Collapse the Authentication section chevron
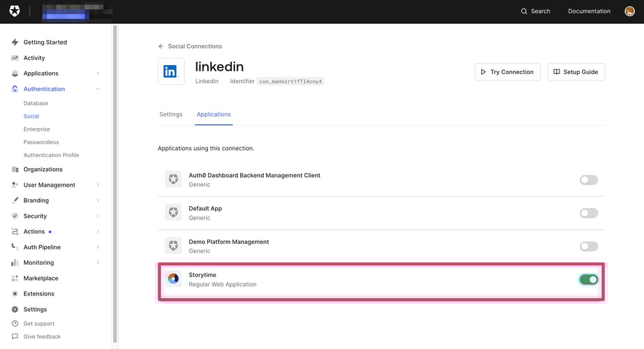Image resolution: width=644 pixels, height=349 pixels. coord(98,89)
